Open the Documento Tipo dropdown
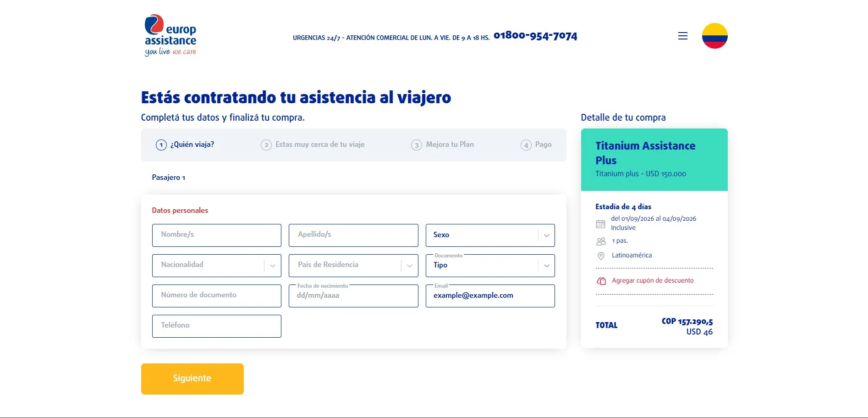Screen dimensions: 868x418 pyautogui.click(x=490, y=266)
